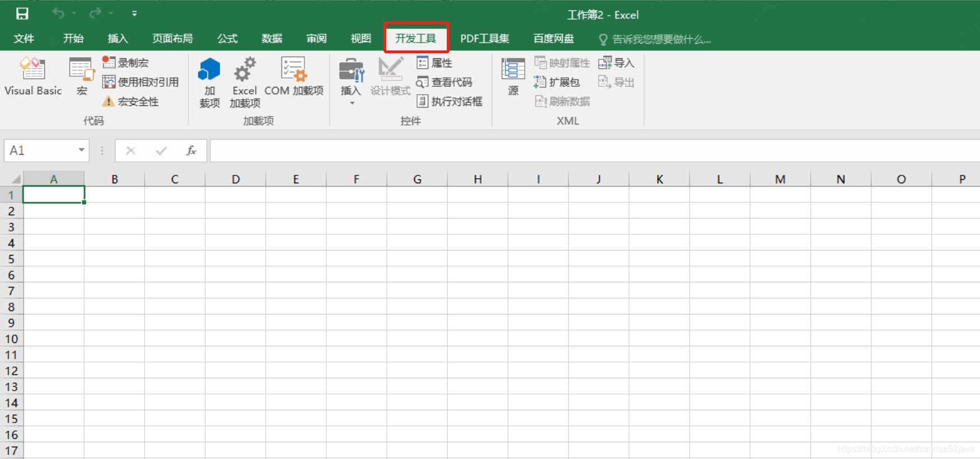This screenshot has height=459, width=980.
Task: Open the 宏 (Macros) dialog
Action: pos(82,77)
